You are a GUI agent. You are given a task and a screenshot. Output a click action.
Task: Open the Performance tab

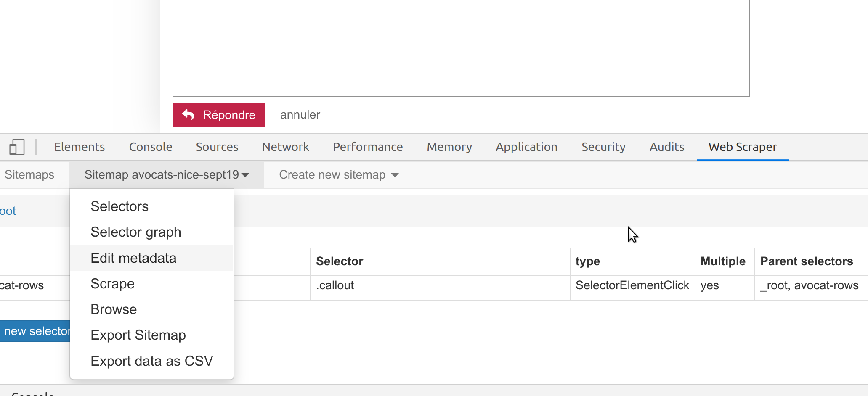[x=368, y=147]
